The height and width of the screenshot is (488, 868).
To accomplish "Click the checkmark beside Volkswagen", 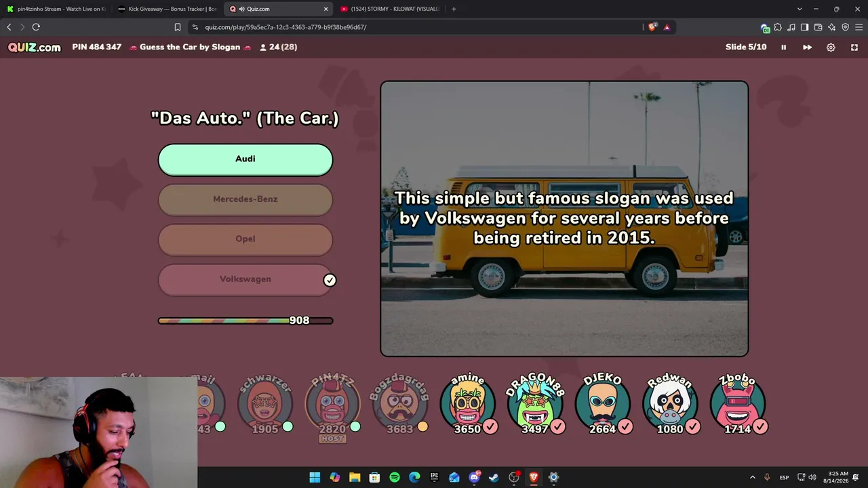I will click(x=330, y=280).
